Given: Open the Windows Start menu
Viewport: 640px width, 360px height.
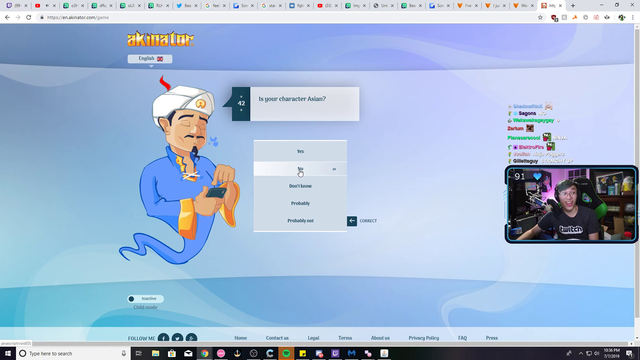Looking at the screenshot, I should (8, 353).
